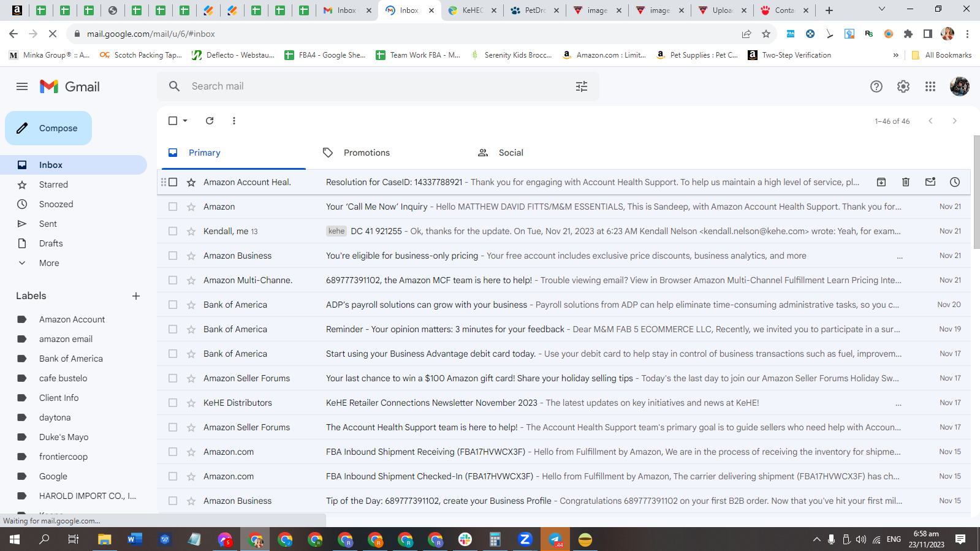Open the select-all dropdown arrow
This screenshot has height=551, width=980.
pyautogui.click(x=185, y=121)
